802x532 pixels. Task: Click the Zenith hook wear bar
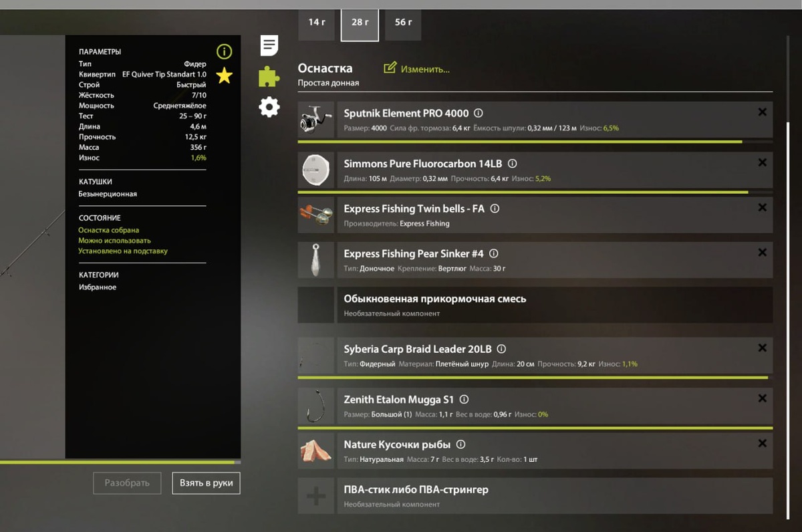point(535,428)
